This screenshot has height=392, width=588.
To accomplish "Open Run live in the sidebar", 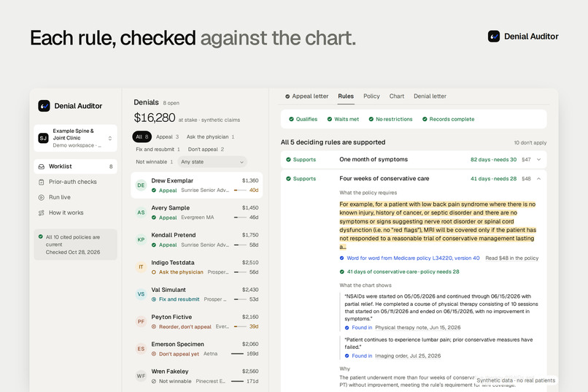I will [75, 197].
